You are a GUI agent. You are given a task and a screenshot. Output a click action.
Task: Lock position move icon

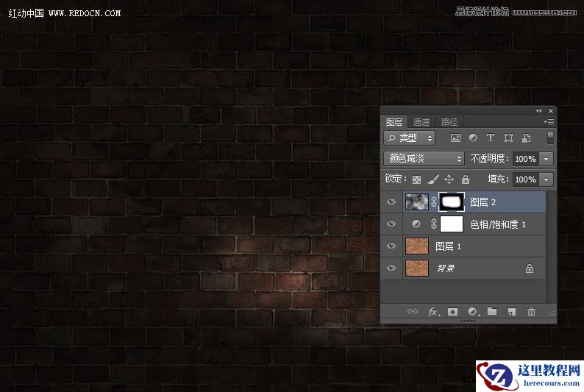click(449, 179)
